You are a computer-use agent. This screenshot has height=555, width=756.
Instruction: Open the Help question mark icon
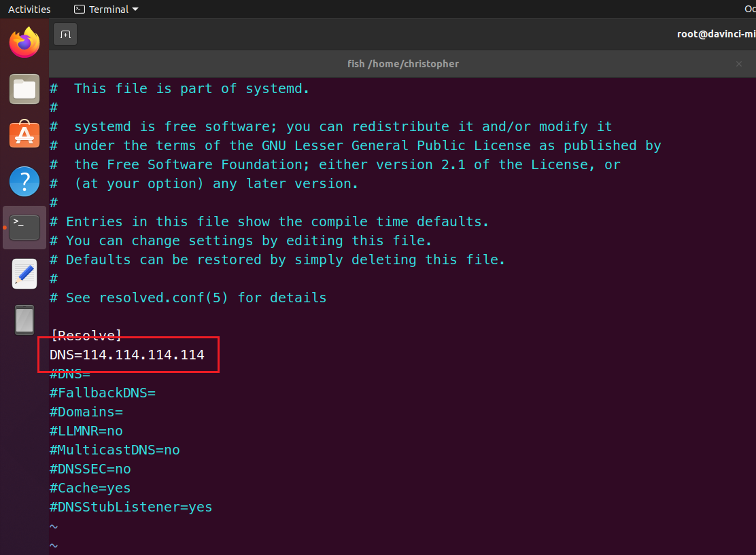[24, 181]
